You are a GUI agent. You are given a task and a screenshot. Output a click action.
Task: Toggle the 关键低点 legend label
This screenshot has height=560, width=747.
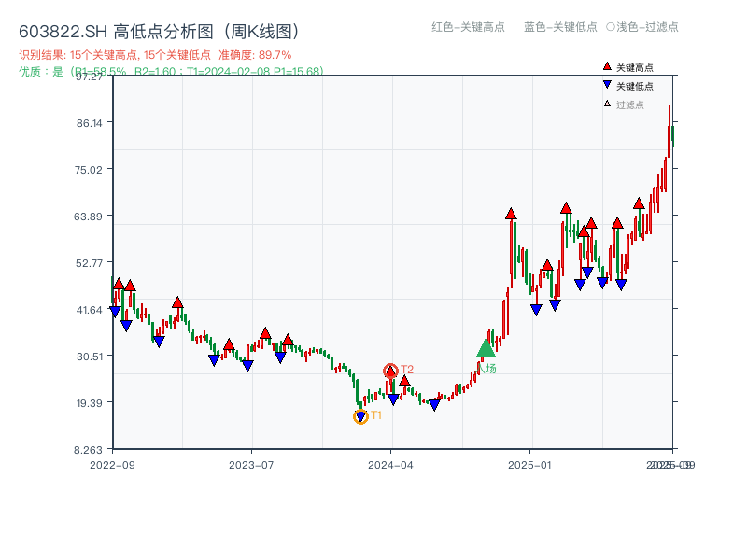click(x=635, y=86)
